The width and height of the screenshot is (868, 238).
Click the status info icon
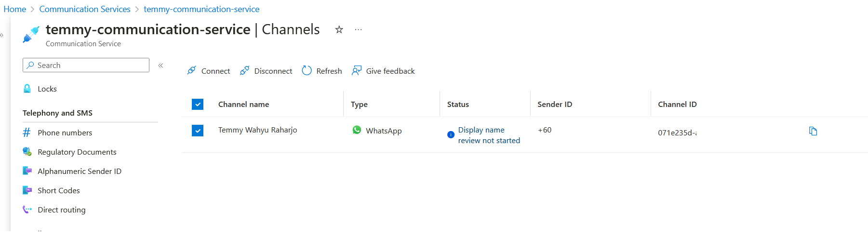(x=451, y=135)
